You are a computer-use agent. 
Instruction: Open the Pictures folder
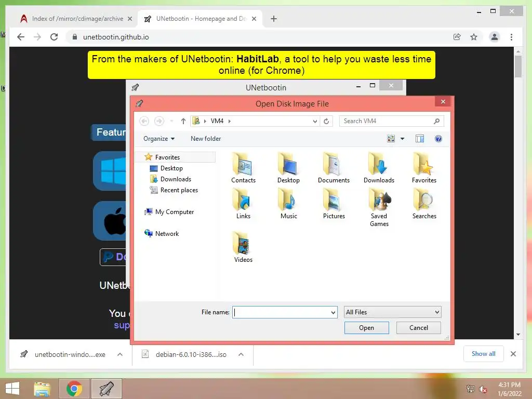tap(334, 204)
